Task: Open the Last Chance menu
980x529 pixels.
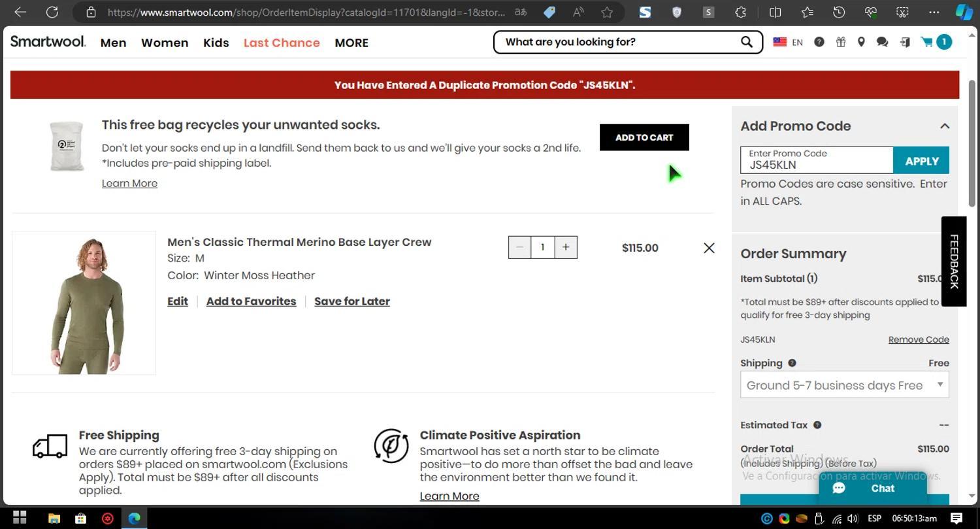Action: pos(282,43)
